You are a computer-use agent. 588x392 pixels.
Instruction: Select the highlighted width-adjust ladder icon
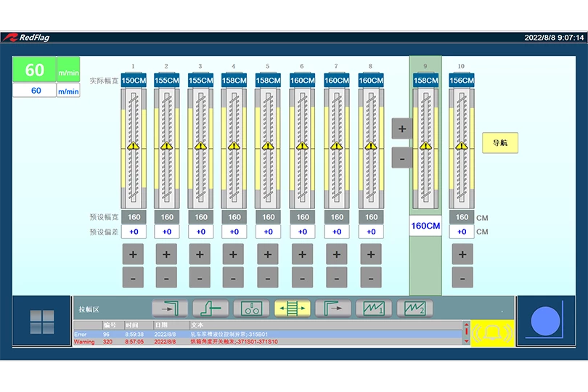coord(292,309)
